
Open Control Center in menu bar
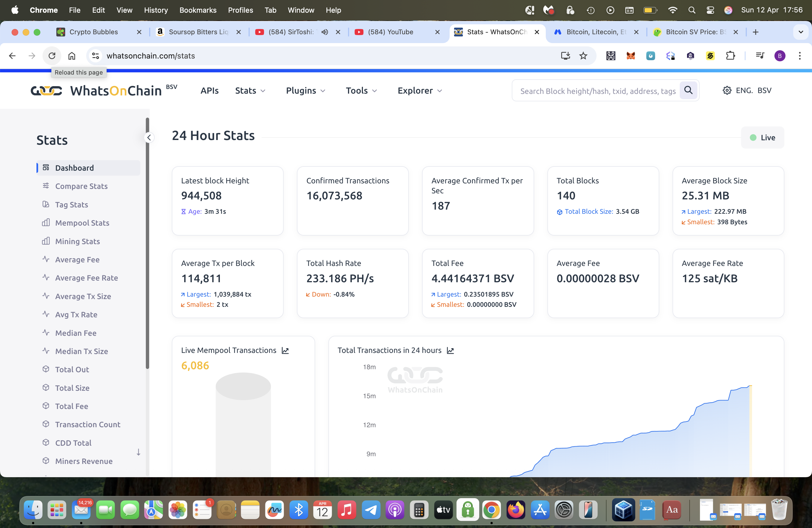[x=710, y=10]
